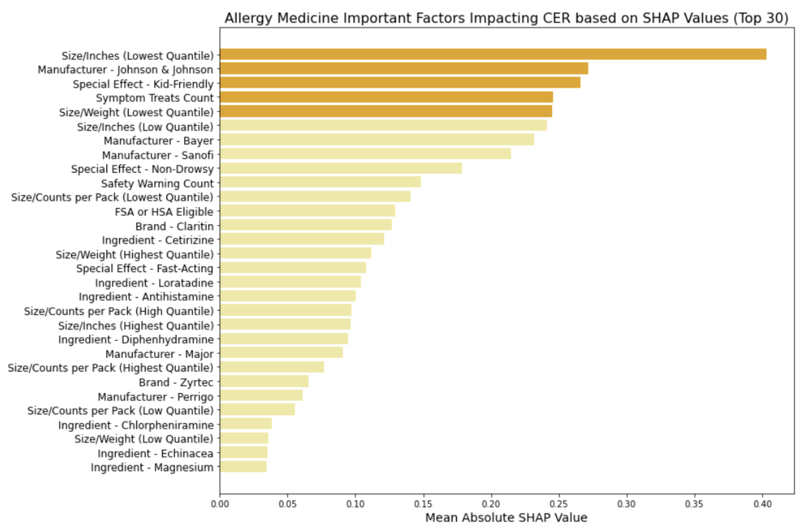Screen dimensions: 803x532
Task: Select the Safety Warning Count bar
Action: (320, 182)
